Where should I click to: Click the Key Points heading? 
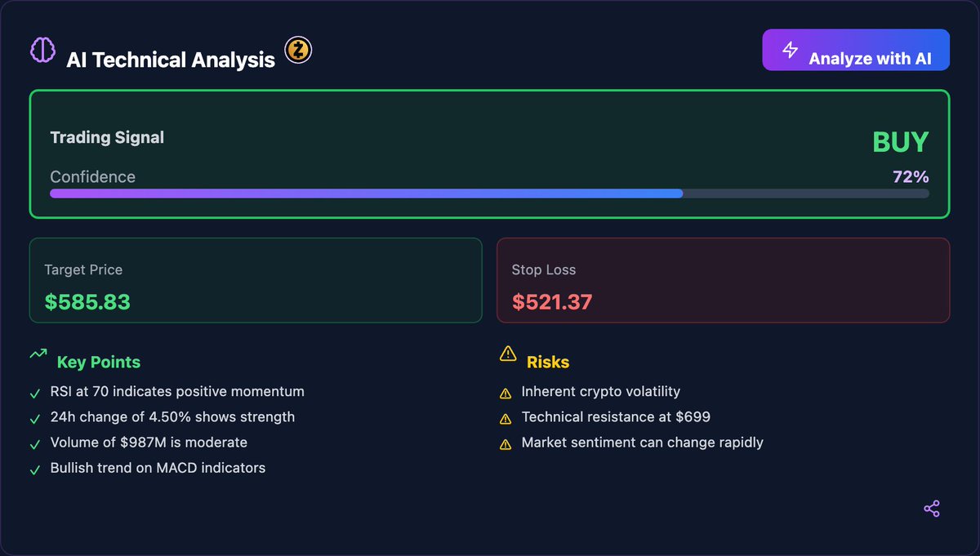[99, 363]
